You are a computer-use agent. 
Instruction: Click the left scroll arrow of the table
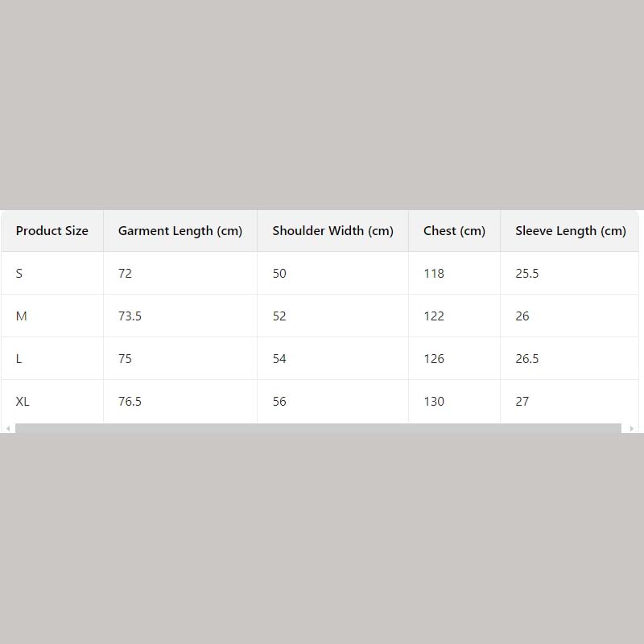8,428
